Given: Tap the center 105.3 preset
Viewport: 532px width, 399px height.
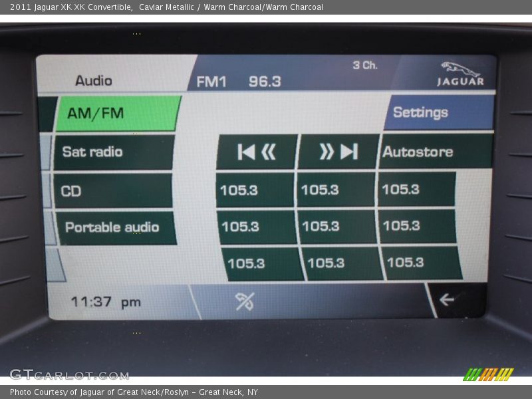Looking at the screenshot, I should (x=333, y=227).
